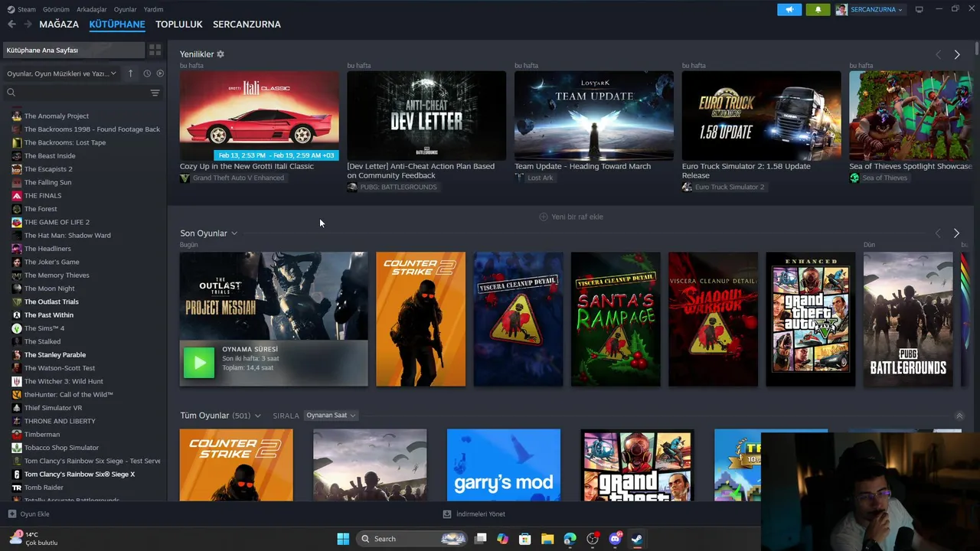Change sort direction with the up-arrow icon
The width and height of the screenshot is (980, 551).
(130, 73)
